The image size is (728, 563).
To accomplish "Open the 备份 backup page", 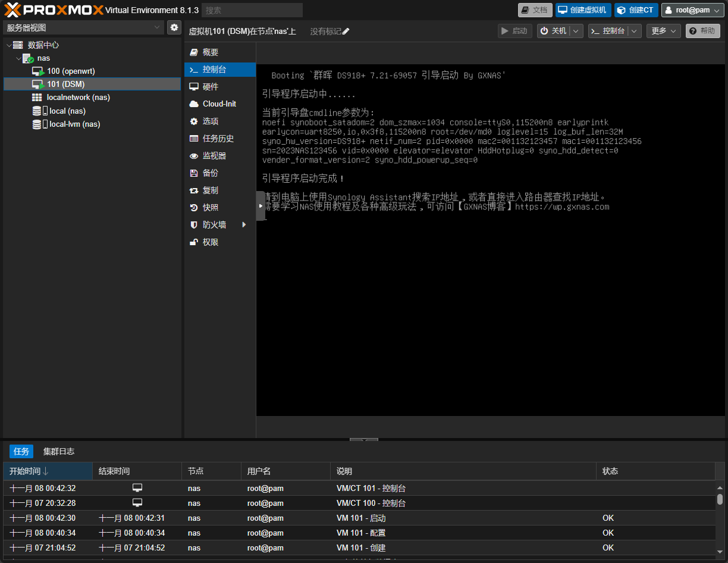I will click(211, 173).
